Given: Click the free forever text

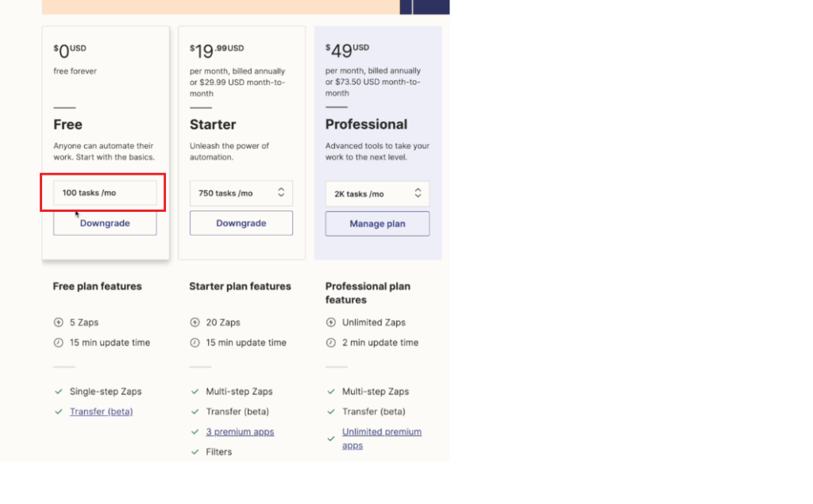Looking at the screenshot, I should tap(75, 71).
